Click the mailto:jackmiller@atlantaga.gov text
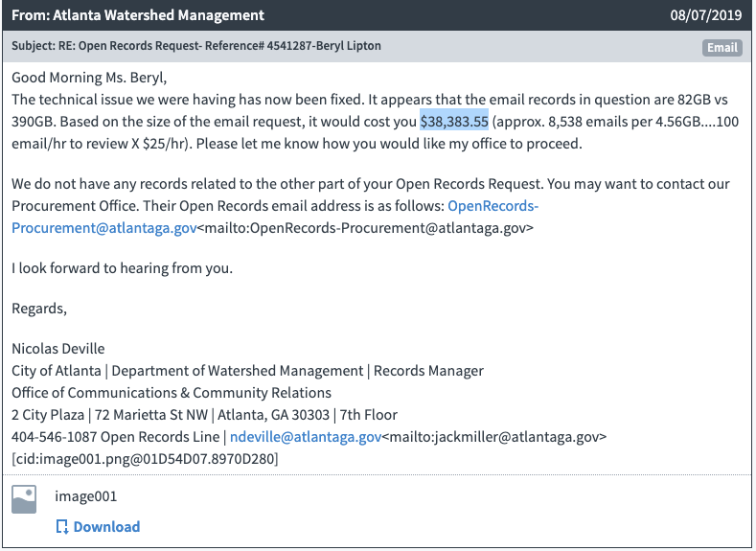This screenshot has width=756, height=551. pyautogui.click(x=494, y=437)
